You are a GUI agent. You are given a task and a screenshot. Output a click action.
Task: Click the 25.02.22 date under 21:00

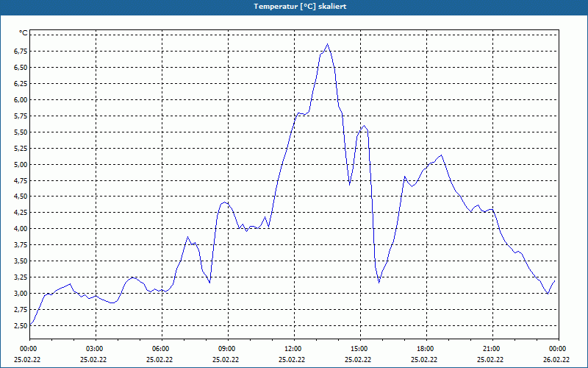pos(490,359)
